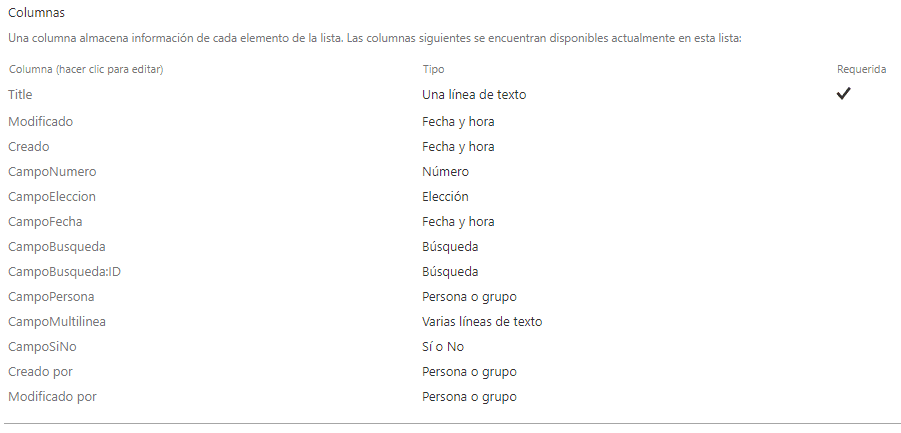Click the 'Una línea de texto' type
Image resolution: width=901 pixels, height=433 pixels.
[x=474, y=95]
